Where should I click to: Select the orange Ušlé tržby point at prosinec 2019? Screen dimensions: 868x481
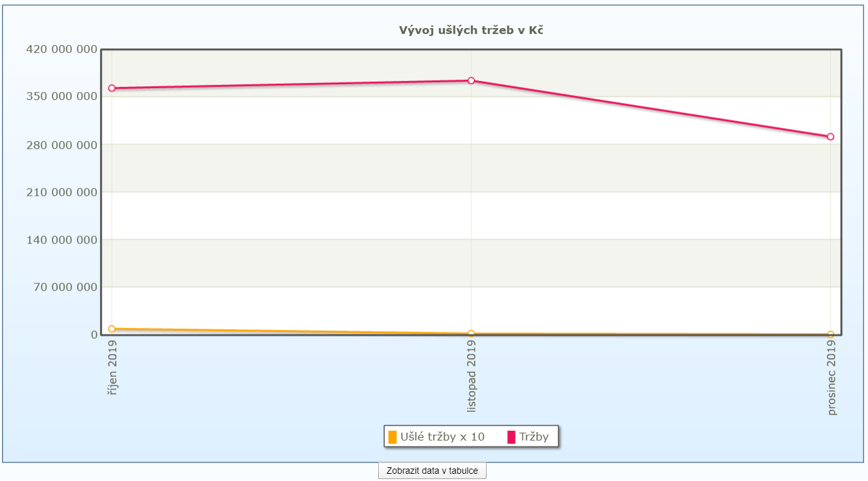[x=831, y=335]
